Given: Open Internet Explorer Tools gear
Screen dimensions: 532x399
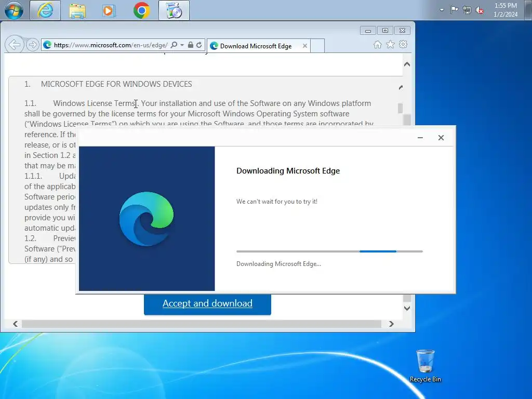Looking at the screenshot, I should click(403, 45).
